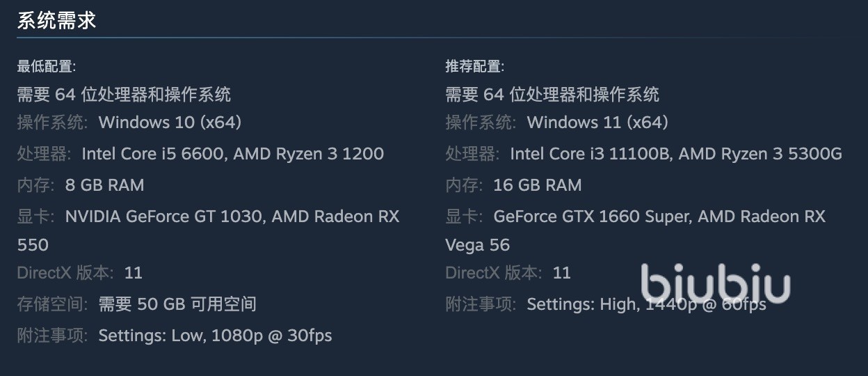Click the GeForce GTX 1660 Super text
868x376 pixels.
(x=591, y=217)
